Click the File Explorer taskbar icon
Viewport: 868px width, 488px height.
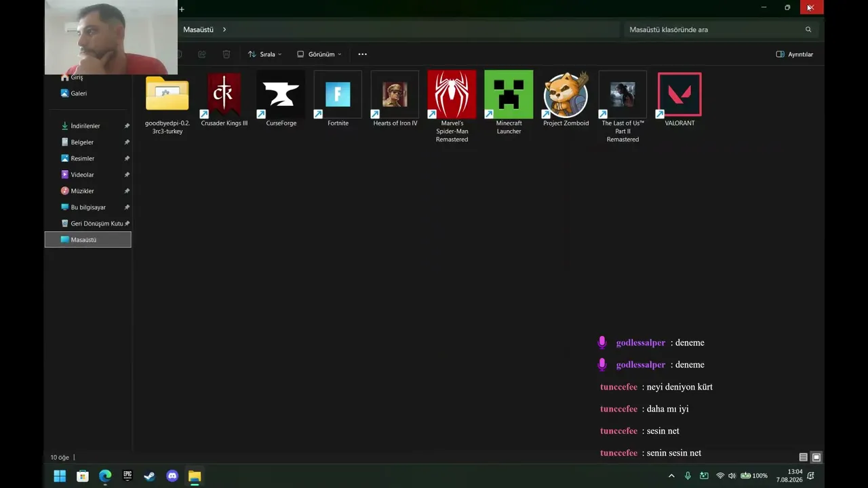click(195, 476)
